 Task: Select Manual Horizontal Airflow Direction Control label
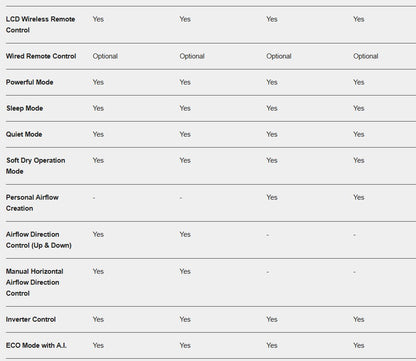coord(34,282)
